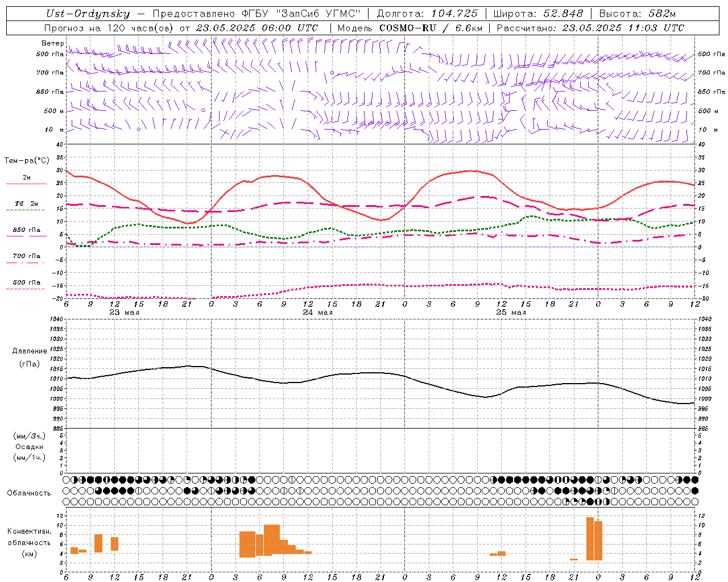The height and width of the screenshot is (582, 728).
Task: Click the Тем-ра(°C) temperature axis title
Action: point(27,161)
